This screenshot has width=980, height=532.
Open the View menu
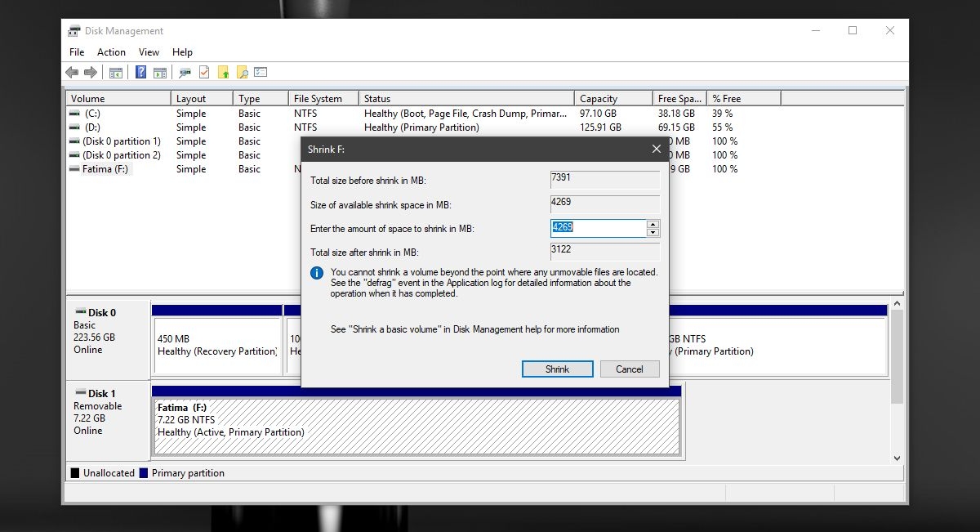coord(149,52)
